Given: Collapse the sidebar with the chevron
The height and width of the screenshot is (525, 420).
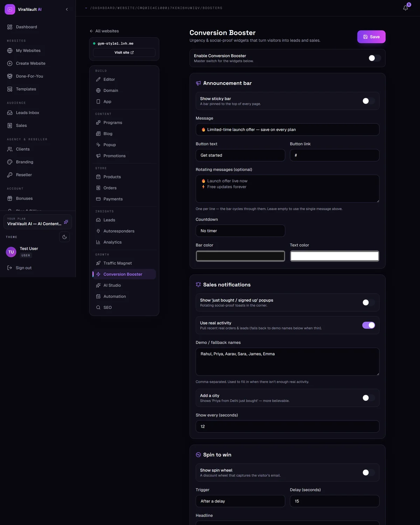Looking at the screenshot, I should click(67, 9).
